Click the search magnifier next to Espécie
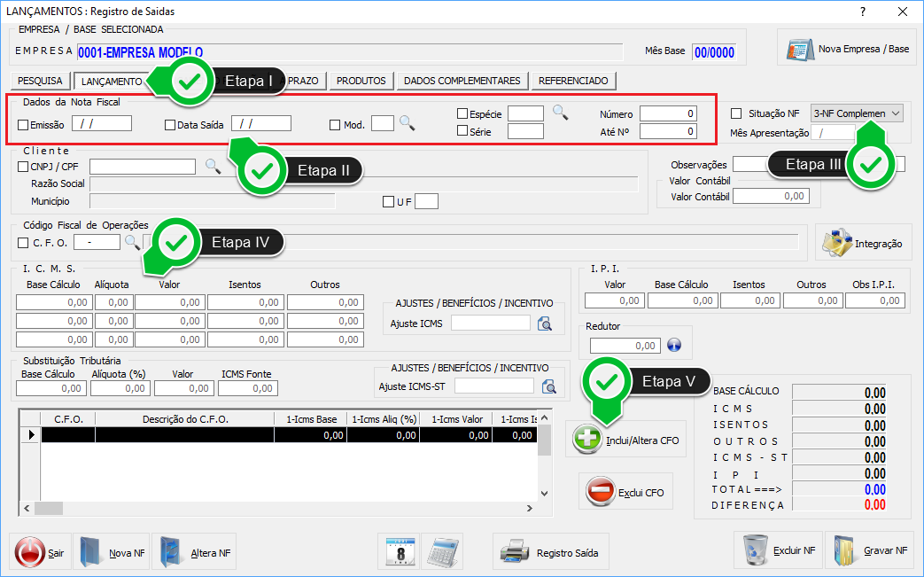This screenshot has height=577, width=924. pyautogui.click(x=560, y=112)
